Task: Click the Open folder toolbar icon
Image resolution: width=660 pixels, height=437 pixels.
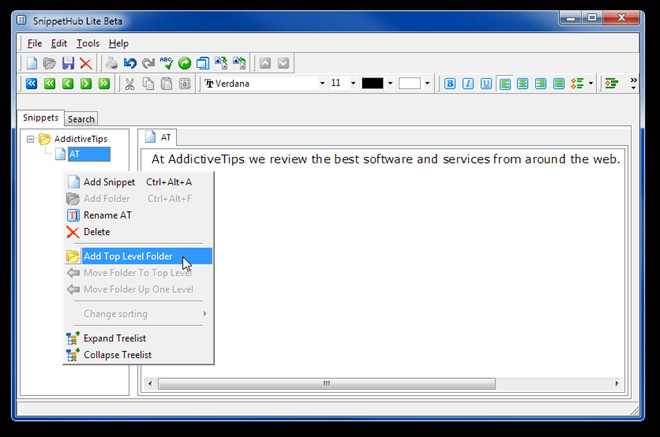Action: 50,63
